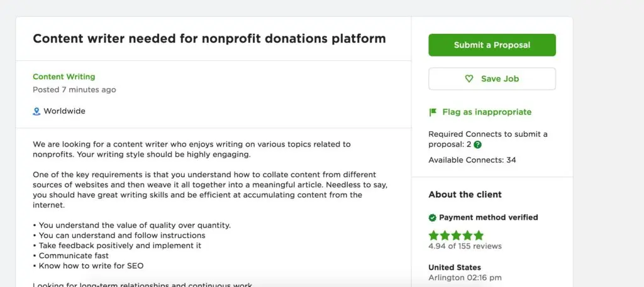Screen dimensions: 644x287
Task: Click the Posted 7 minutes ago text
Action: tap(74, 90)
